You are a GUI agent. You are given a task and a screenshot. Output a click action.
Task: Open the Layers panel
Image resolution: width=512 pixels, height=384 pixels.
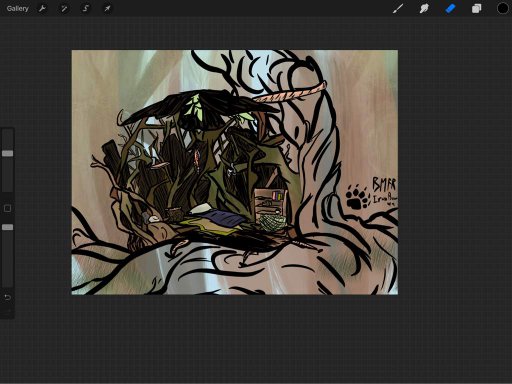pyautogui.click(x=477, y=8)
